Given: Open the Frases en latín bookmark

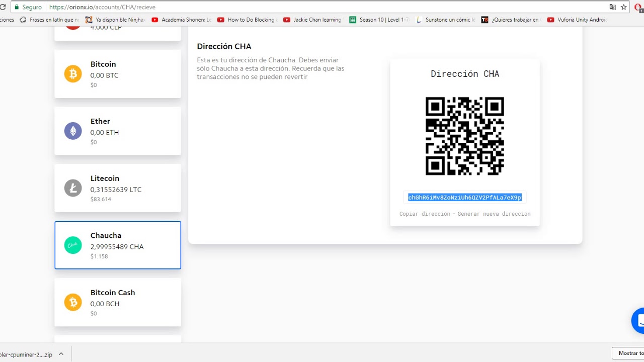Looking at the screenshot, I should [x=49, y=20].
